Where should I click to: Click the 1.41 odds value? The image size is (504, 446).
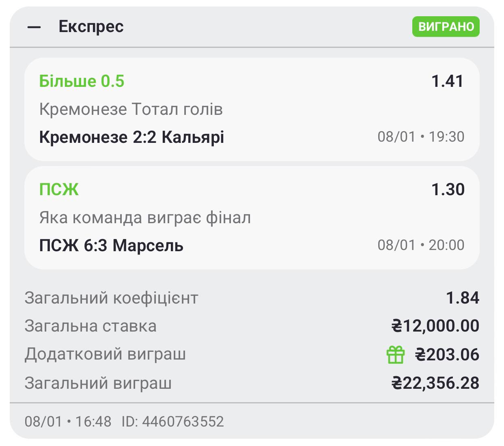[x=447, y=81]
